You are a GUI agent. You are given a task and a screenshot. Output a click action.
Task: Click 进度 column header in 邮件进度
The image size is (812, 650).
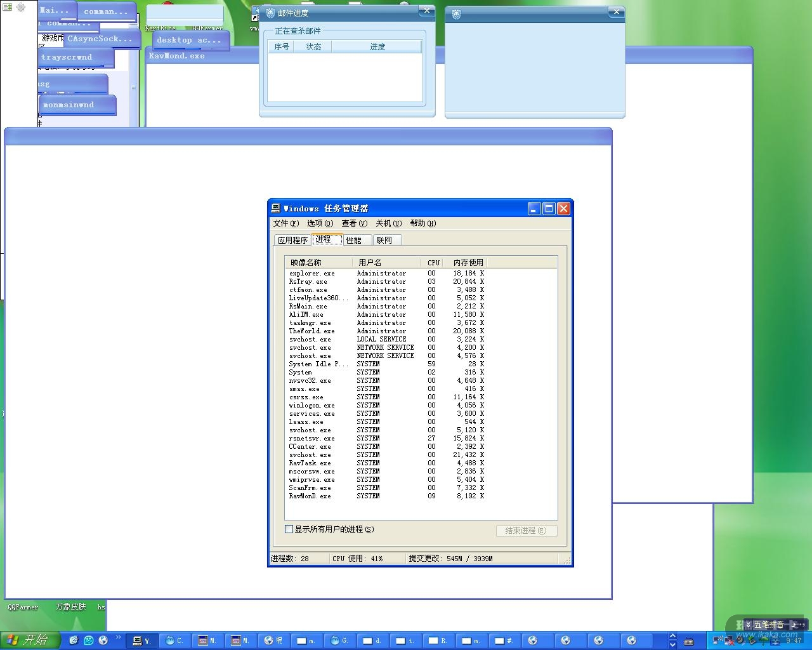(x=377, y=47)
